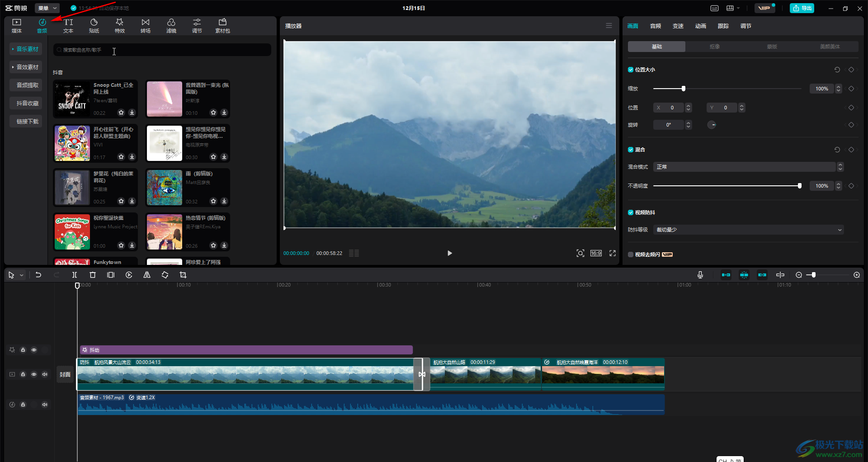Open the 16:9 aspect ratio selector
The height and width of the screenshot is (462, 868).
tap(596, 253)
